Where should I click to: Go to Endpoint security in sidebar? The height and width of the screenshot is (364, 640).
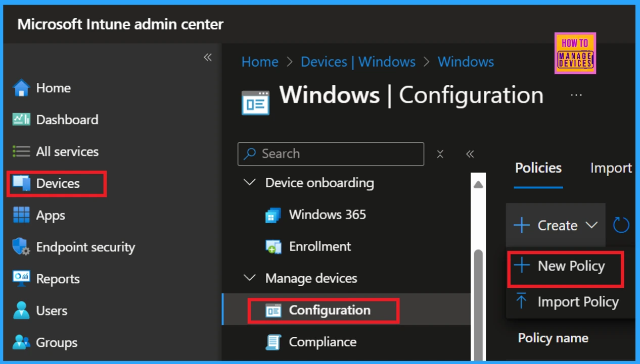[85, 247]
